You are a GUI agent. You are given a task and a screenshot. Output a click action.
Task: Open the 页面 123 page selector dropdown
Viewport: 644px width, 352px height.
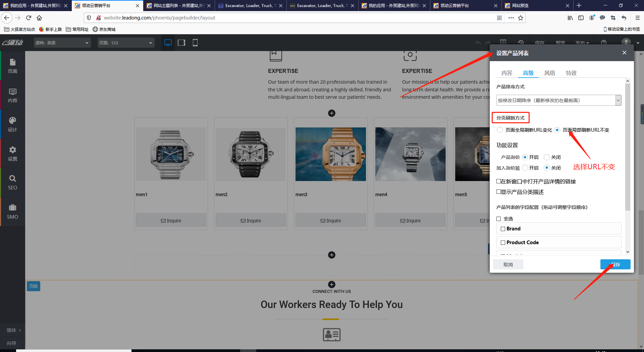(126, 43)
